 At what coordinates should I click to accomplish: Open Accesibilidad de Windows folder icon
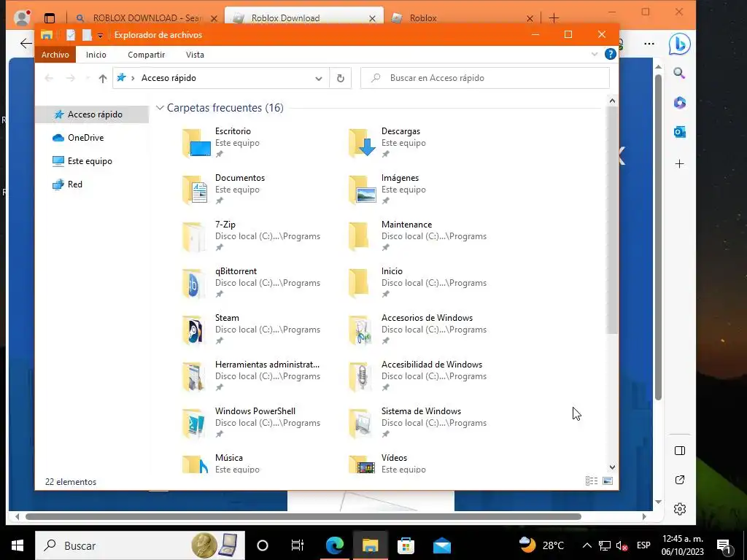(x=360, y=376)
